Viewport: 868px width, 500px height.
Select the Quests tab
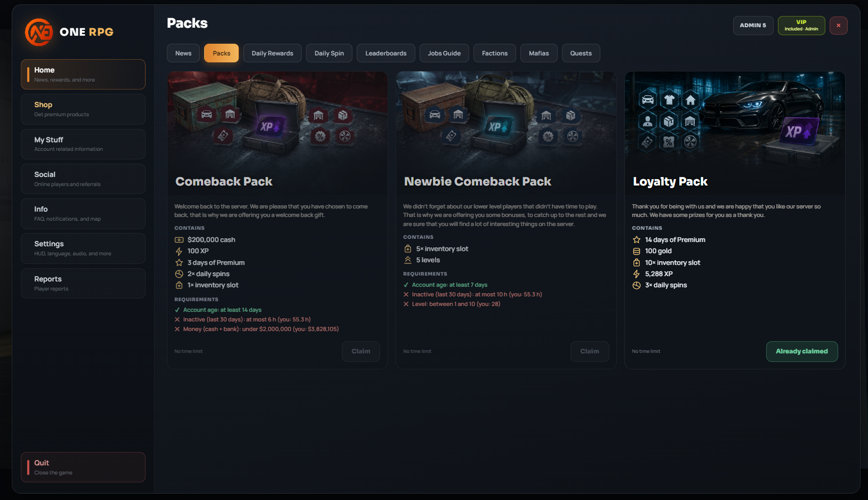[x=581, y=53]
